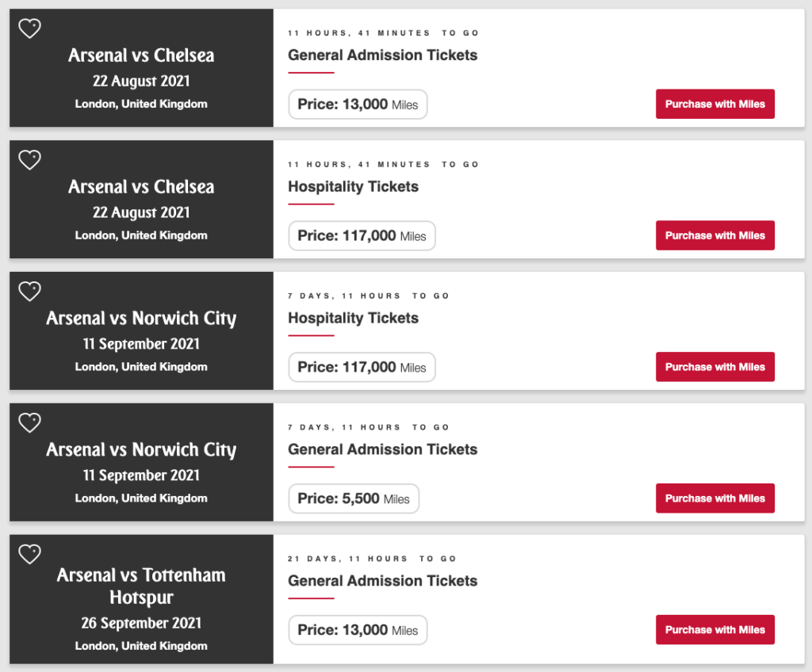Toggle heart on Norwich City Hospitality listing

(x=29, y=292)
